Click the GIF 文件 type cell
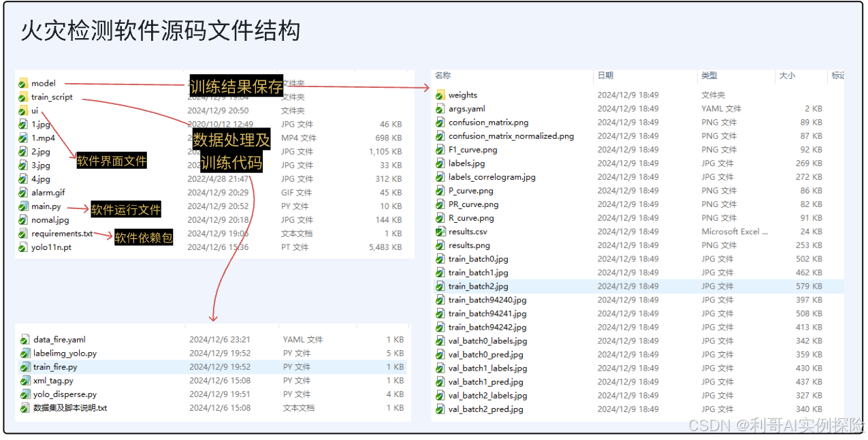 pyautogui.click(x=298, y=193)
